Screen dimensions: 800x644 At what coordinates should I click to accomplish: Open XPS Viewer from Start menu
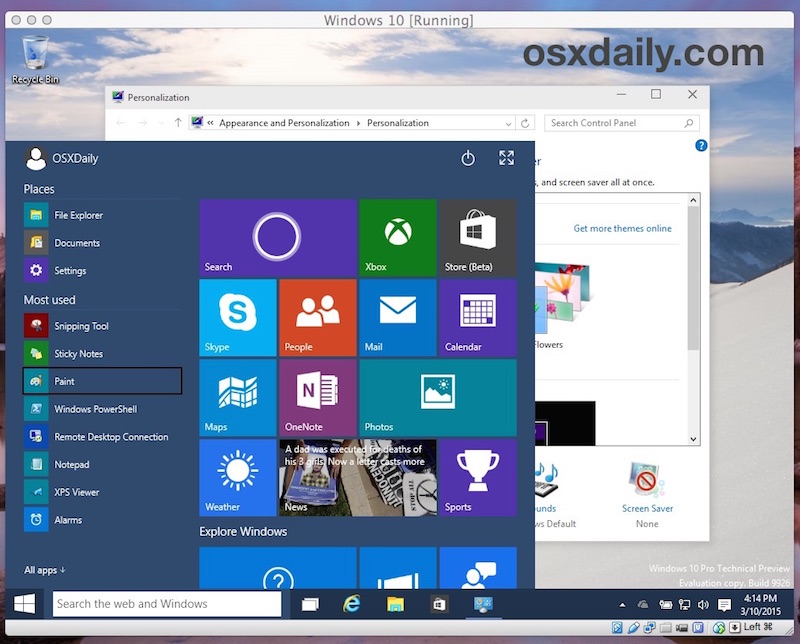coord(102,492)
